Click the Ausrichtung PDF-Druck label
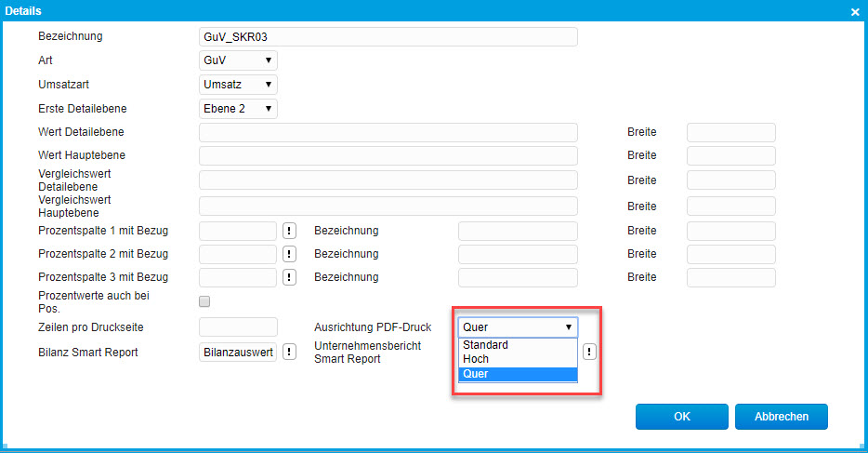The image size is (868, 453). pos(373,327)
